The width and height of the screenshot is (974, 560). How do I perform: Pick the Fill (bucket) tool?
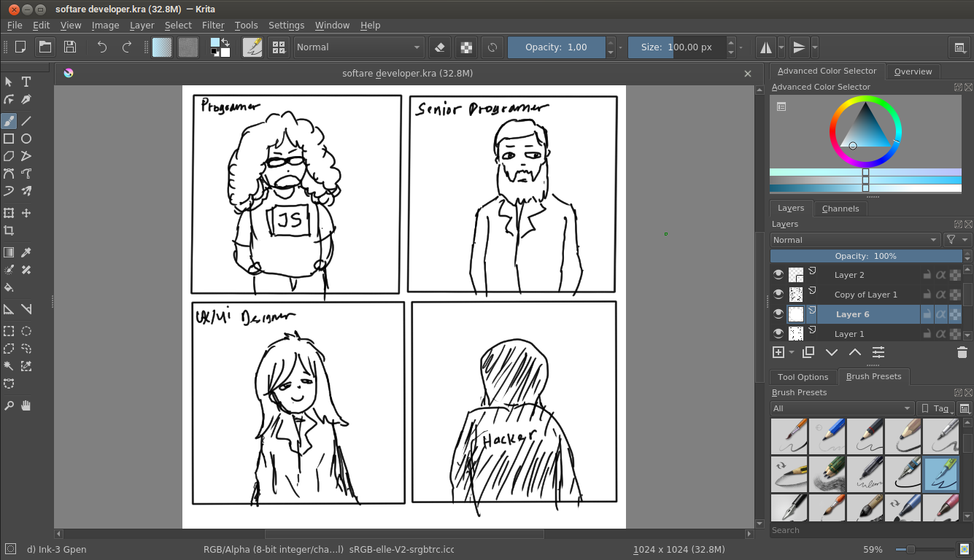9,287
